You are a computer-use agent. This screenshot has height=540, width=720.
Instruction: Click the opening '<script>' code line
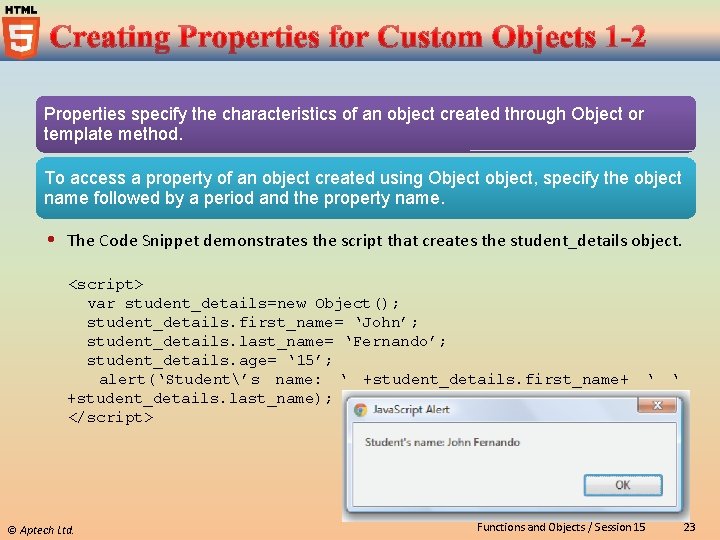tap(106, 285)
